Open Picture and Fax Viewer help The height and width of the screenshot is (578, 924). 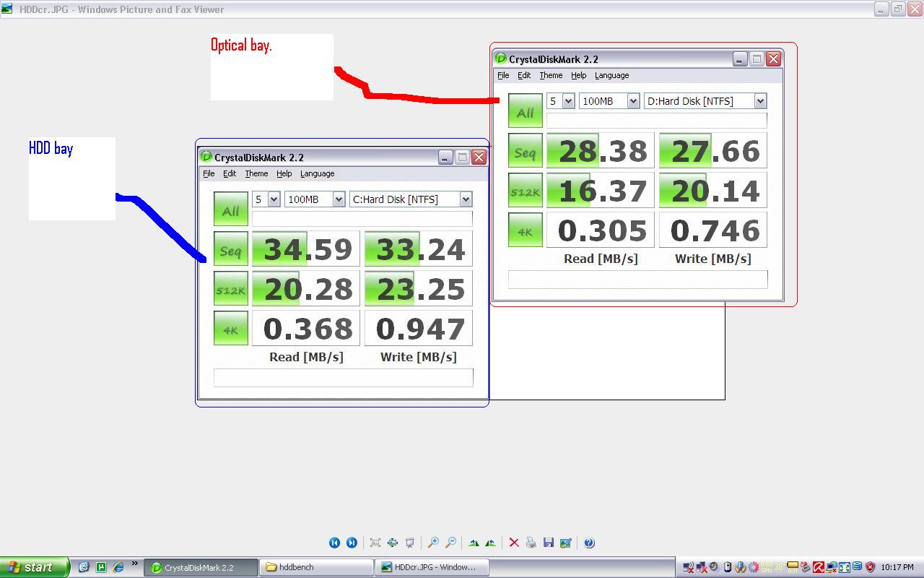pos(589,543)
